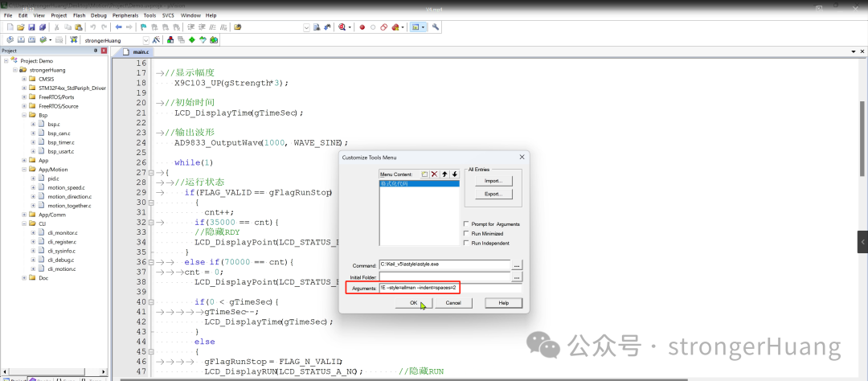Expand FreeRTOS/Ports group

coord(24,97)
